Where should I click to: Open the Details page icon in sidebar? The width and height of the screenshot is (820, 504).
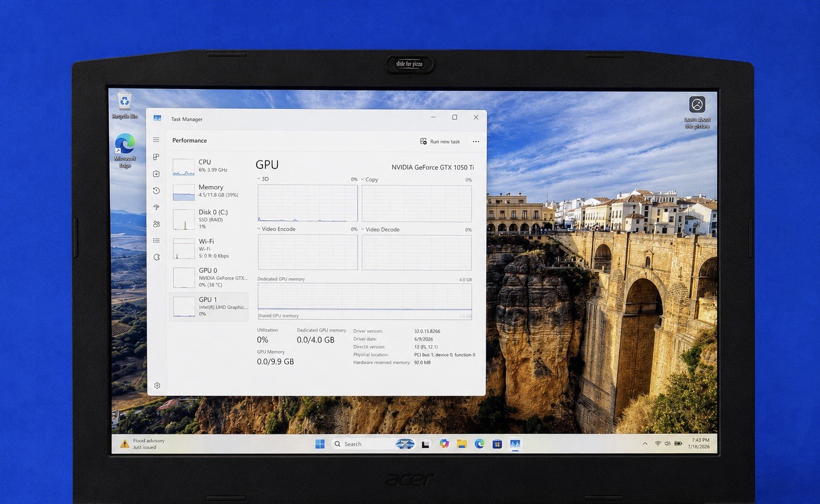157,241
